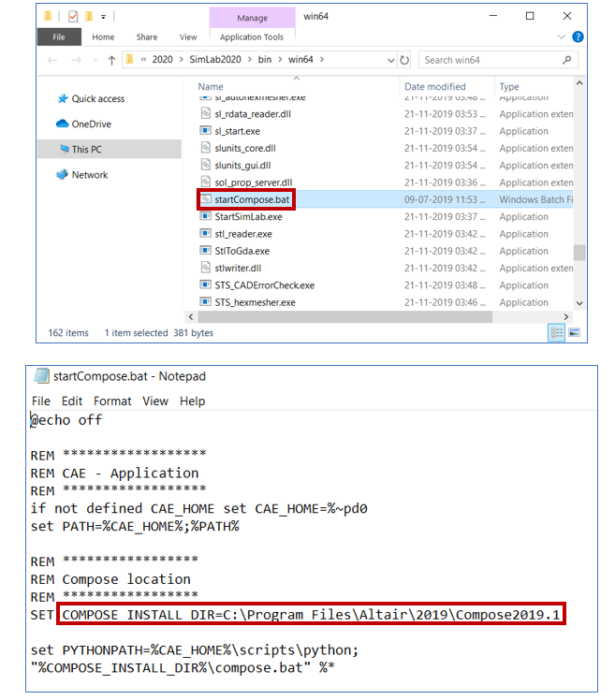Switch to Details view icon in status bar
The height and width of the screenshot is (700, 615).
tap(556, 332)
